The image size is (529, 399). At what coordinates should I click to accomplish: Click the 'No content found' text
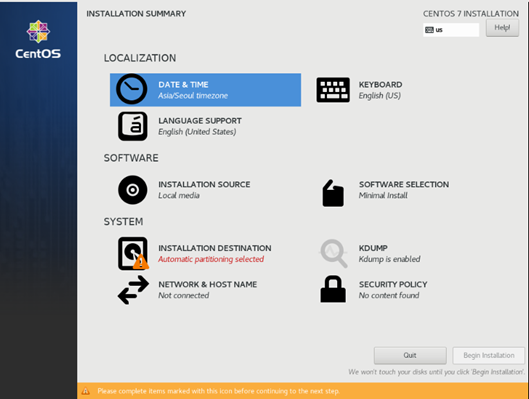(x=389, y=295)
